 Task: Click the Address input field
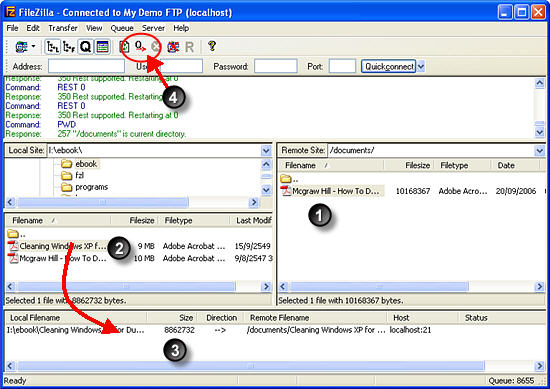click(86, 66)
